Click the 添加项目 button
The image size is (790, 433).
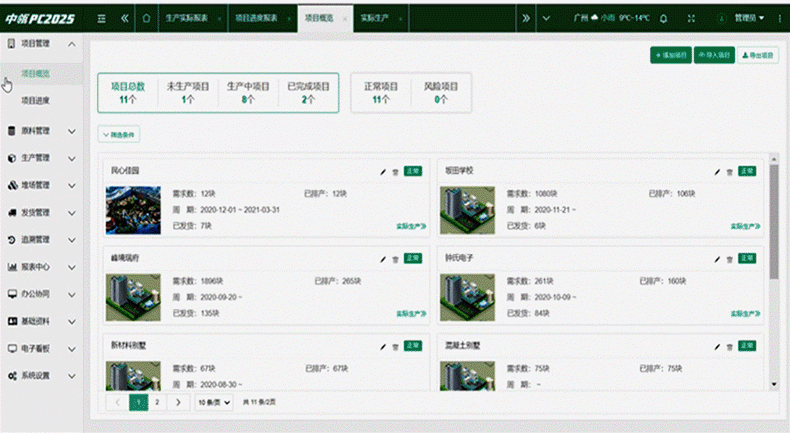coord(669,55)
